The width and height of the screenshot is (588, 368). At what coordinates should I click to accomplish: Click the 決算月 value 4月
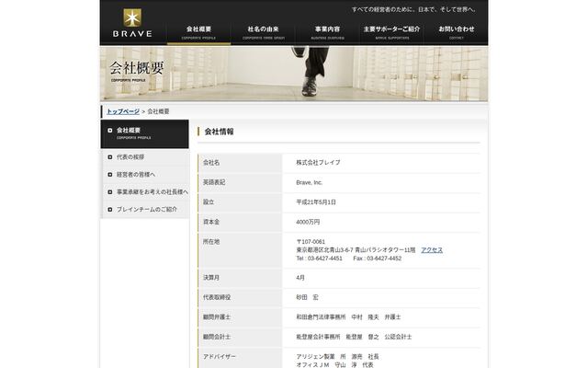pyautogui.click(x=300, y=278)
